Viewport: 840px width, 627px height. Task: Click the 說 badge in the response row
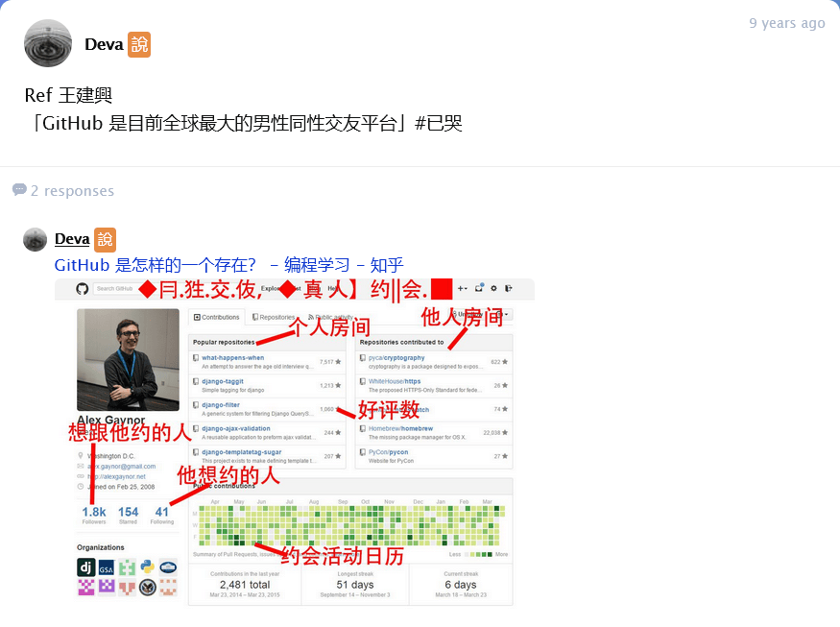tap(105, 239)
